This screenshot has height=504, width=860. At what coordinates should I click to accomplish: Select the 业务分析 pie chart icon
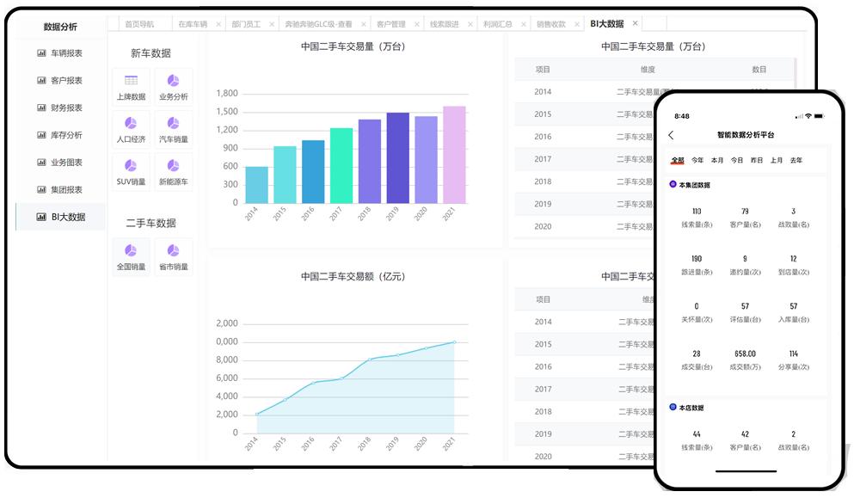pos(174,86)
